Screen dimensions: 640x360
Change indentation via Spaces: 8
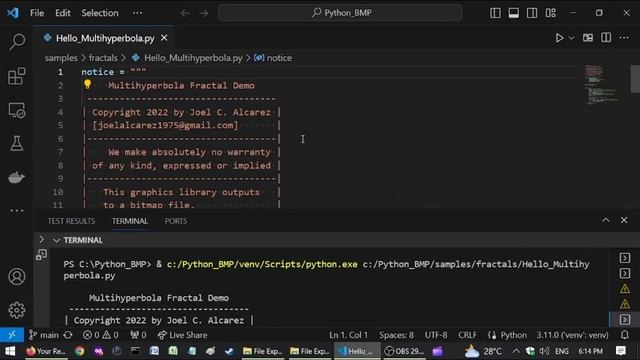pos(396,335)
